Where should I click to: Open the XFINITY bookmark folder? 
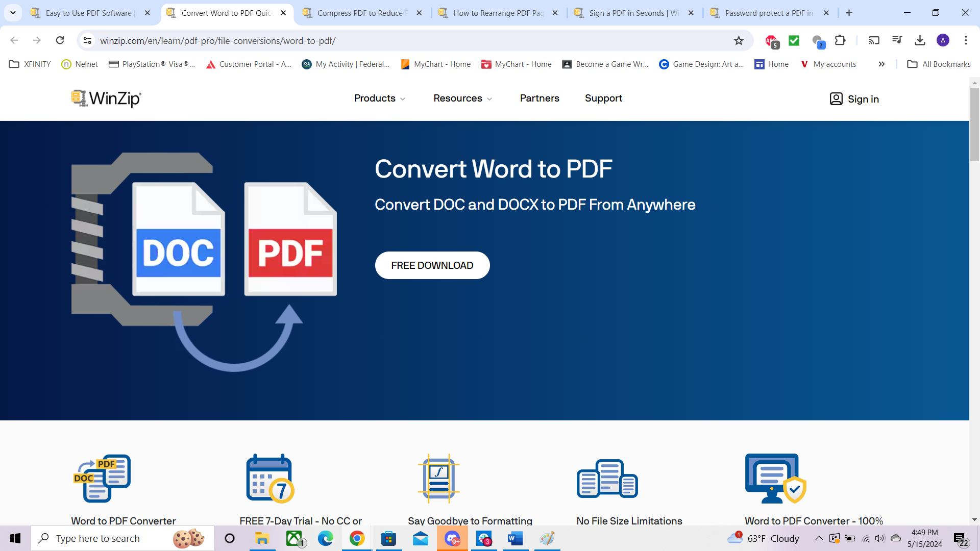tap(30, 64)
